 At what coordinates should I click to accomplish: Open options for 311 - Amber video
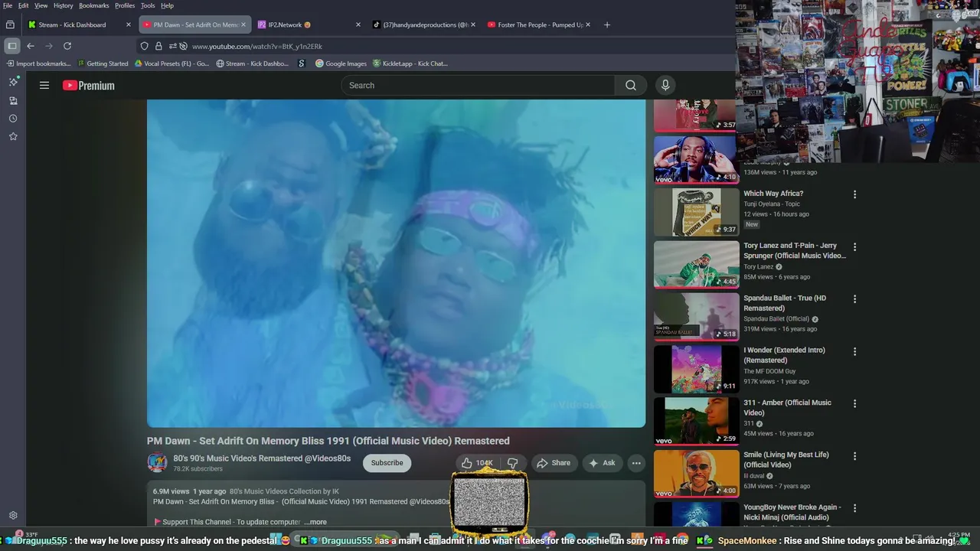[x=855, y=403]
